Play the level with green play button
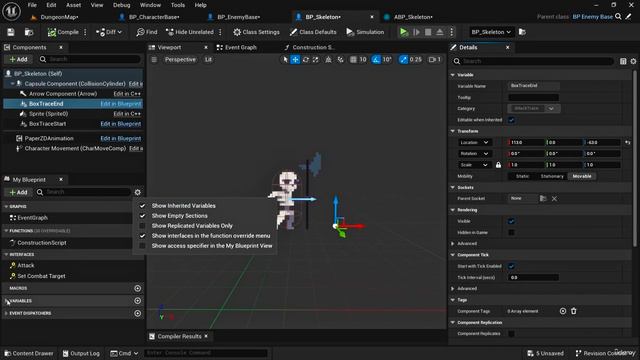The height and width of the screenshot is (360, 640). 404,32
